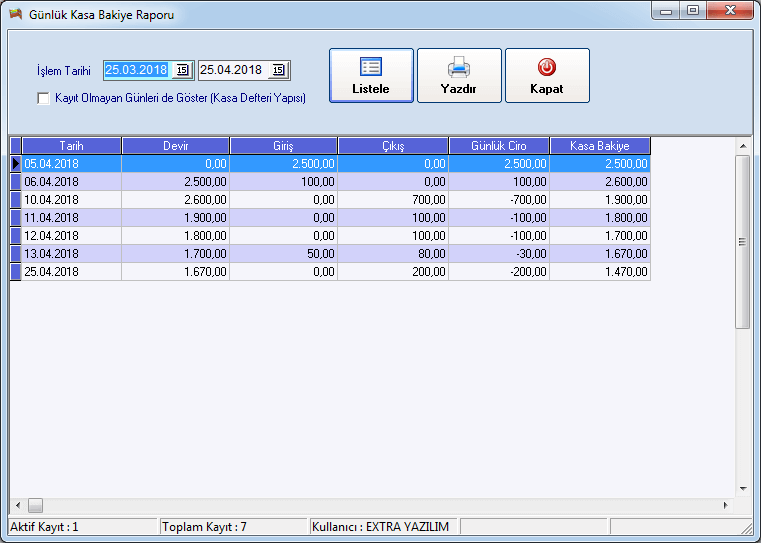761x543 pixels.
Task: Click the Kasa Bakiye column header
Action: point(600,146)
